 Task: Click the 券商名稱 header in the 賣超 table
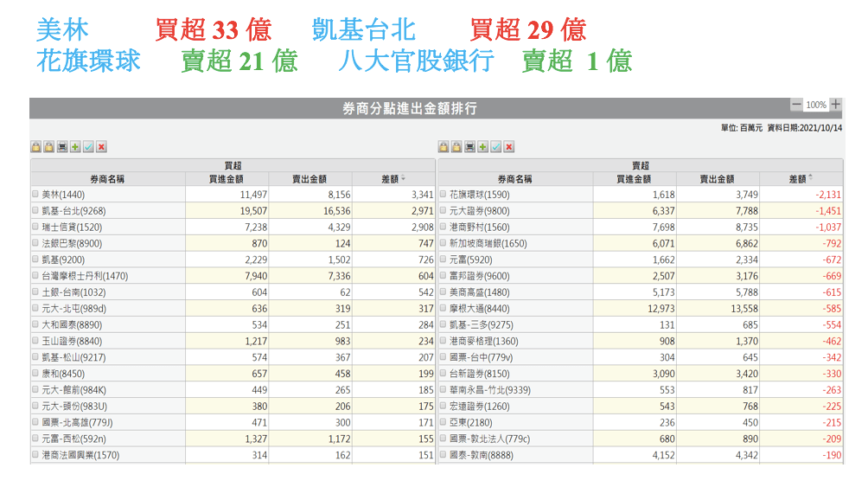pos(515,179)
